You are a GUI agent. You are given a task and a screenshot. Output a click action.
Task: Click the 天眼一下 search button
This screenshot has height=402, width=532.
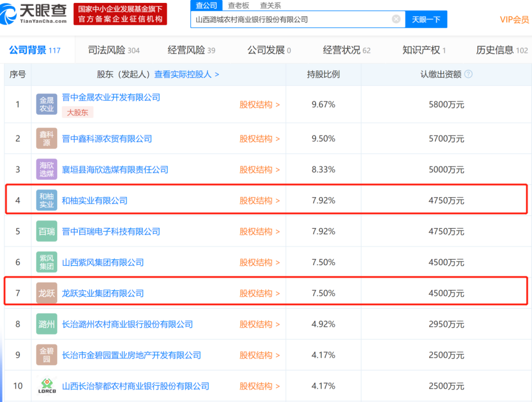(x=426, y=19)
